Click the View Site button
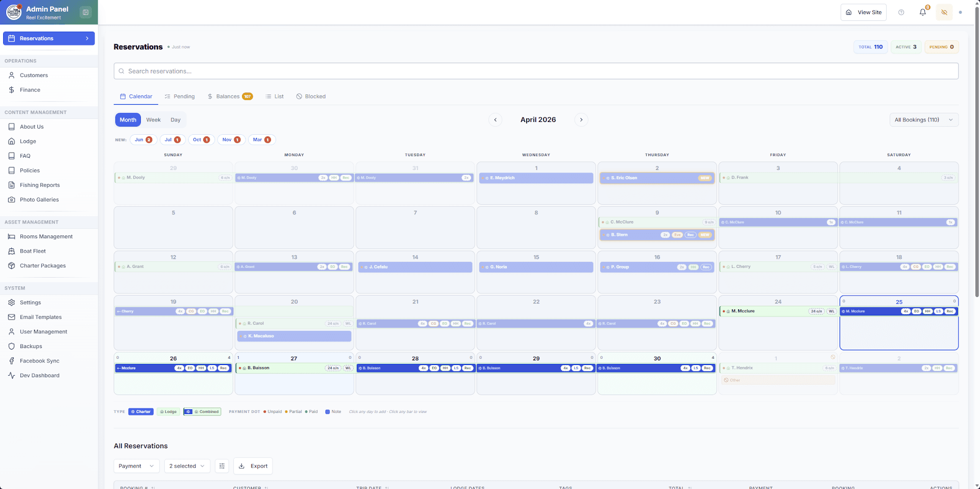This screenshot has width=980, height=489. click(x=864, y=12)
